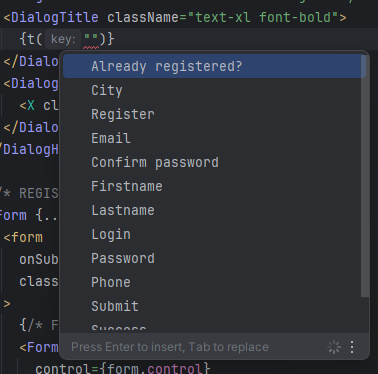The height and width of the screenshot is (374, 378).
Task: Select the 'Lastname' completion item
Action: pos(214,210)
